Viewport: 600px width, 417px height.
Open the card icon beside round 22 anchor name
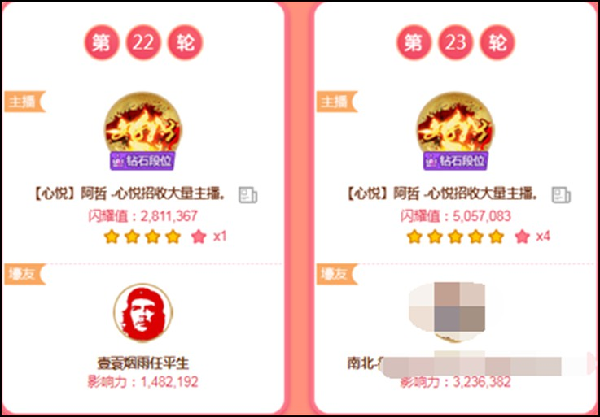point(248,195)
